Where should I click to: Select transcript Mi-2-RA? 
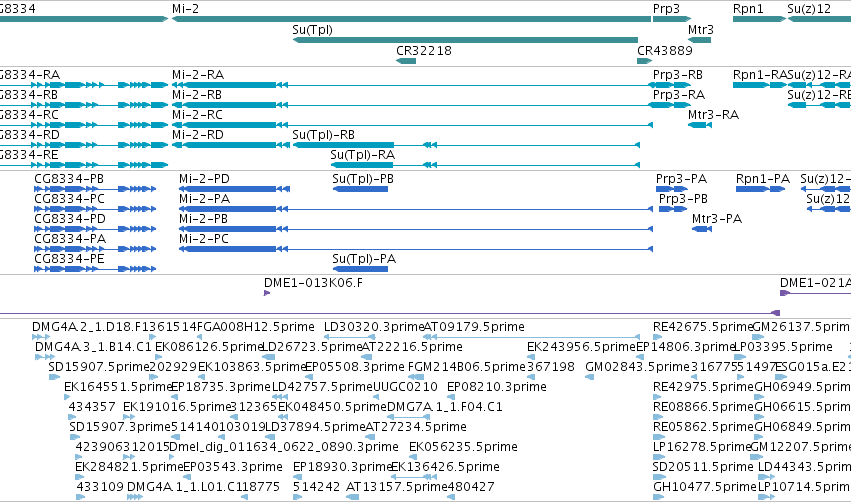[412, 85]
